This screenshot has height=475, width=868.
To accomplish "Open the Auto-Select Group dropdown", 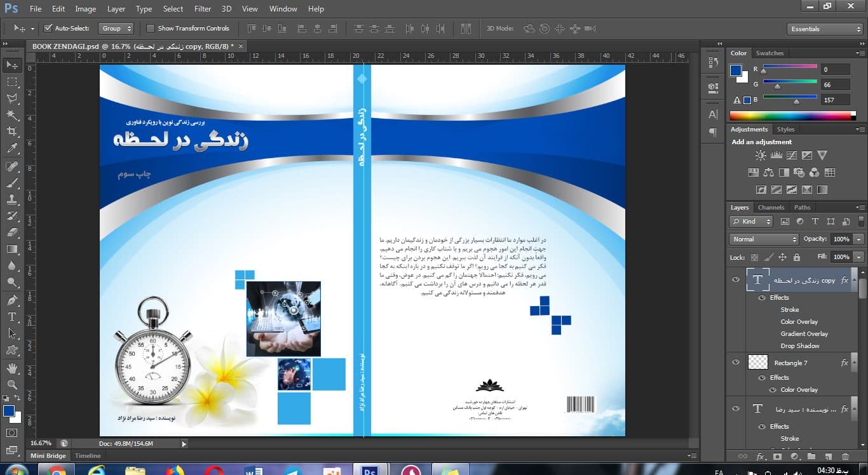I will [x=116, y=29].
